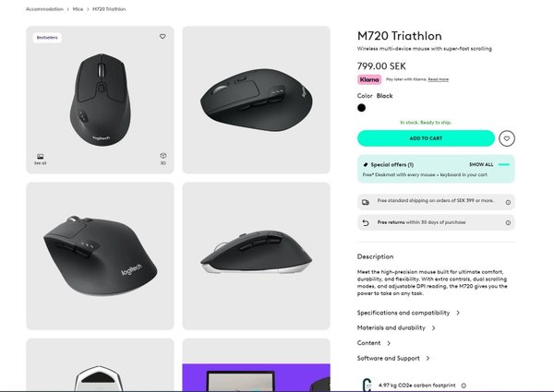This screenshot has height=392, width=554.
Task: Click the Add to Cart button
Action: 426,138
